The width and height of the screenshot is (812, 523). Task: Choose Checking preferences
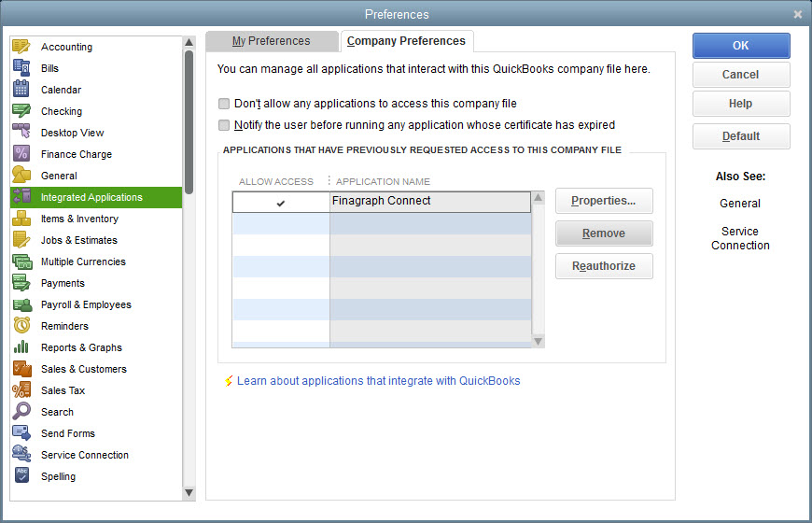(61, 111)
